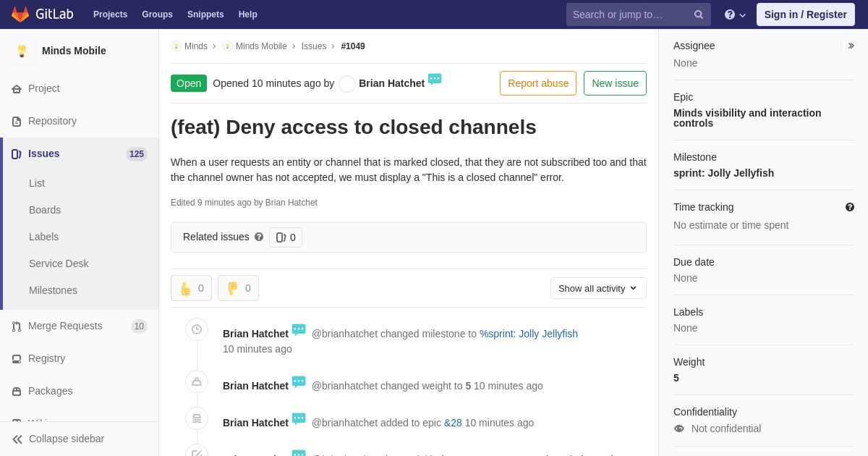Click the GitLab fox logo

tap(20, 14)
